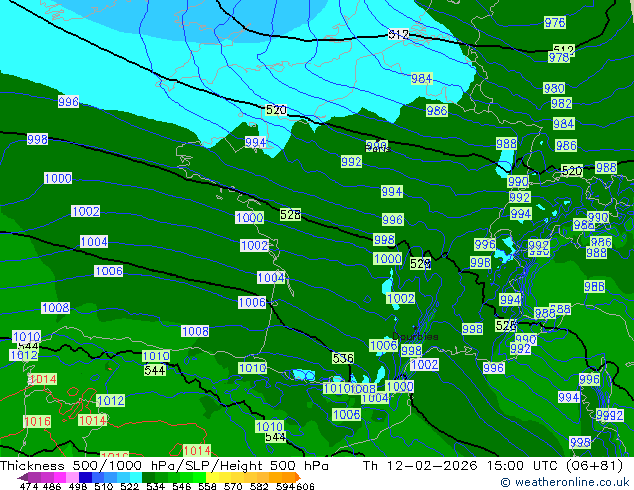Select the 982 pressure label

561,103
